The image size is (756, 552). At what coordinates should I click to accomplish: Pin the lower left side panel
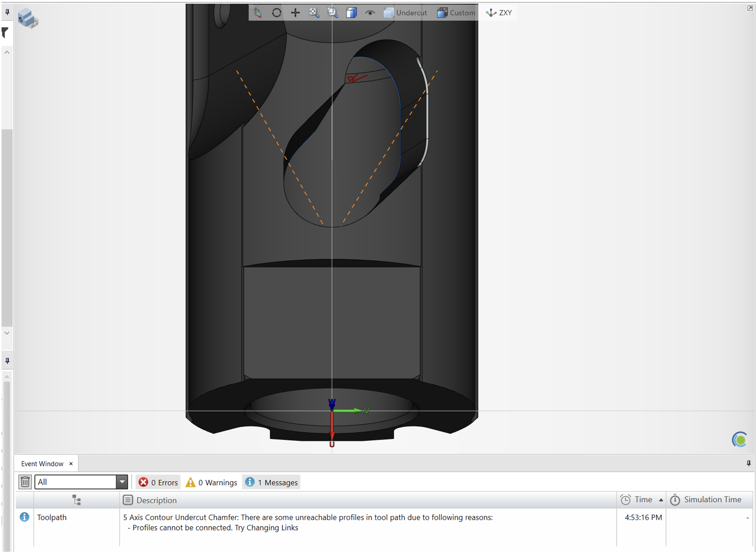coord(7,361)
